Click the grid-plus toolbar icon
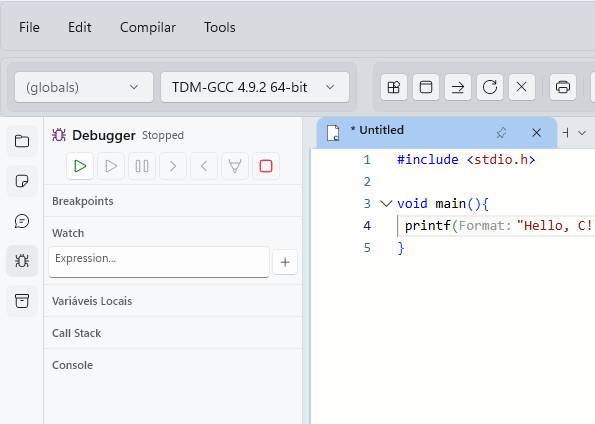Viewport: 595px width, 424px height. tap(394, 87)
